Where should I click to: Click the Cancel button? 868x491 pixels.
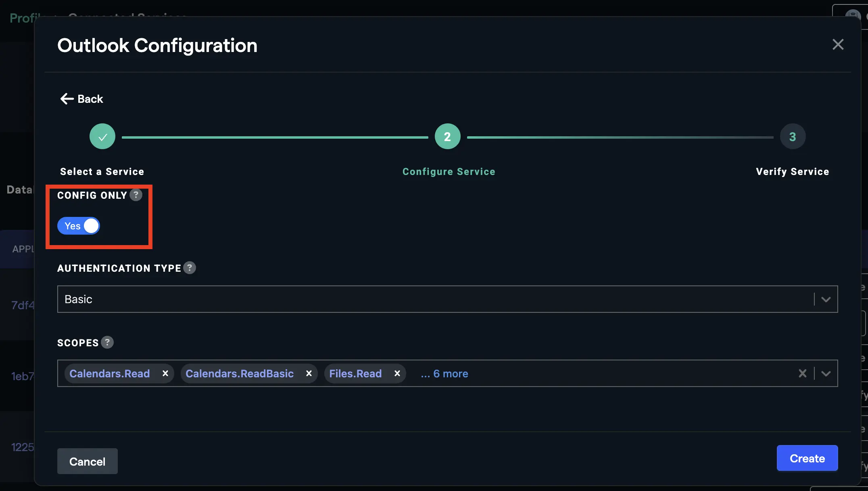click(87, 461)
